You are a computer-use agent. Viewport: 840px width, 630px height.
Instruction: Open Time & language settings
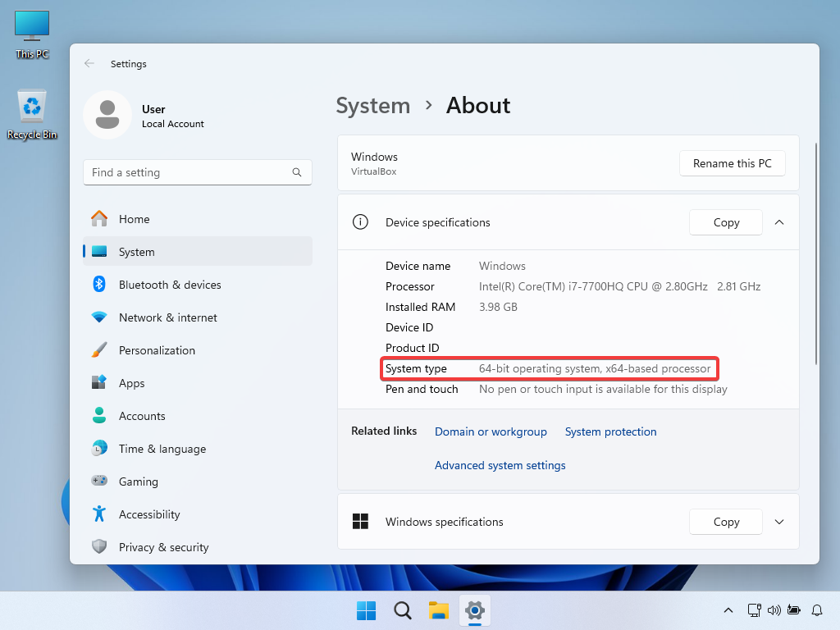162,449
